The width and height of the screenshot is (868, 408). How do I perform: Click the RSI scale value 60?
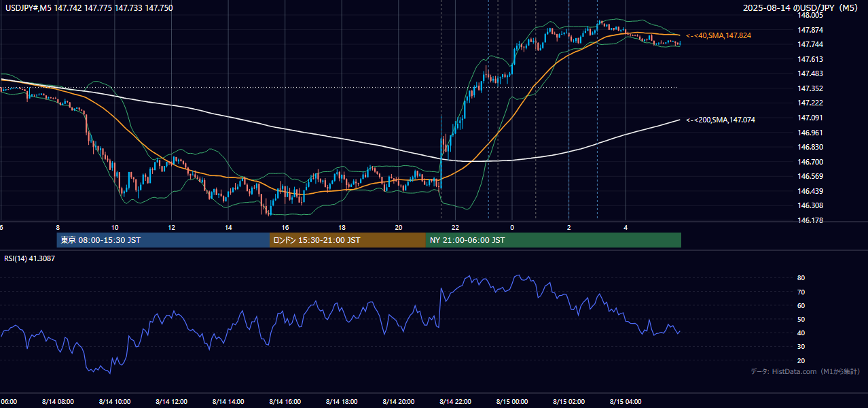(x=801, y=305)
